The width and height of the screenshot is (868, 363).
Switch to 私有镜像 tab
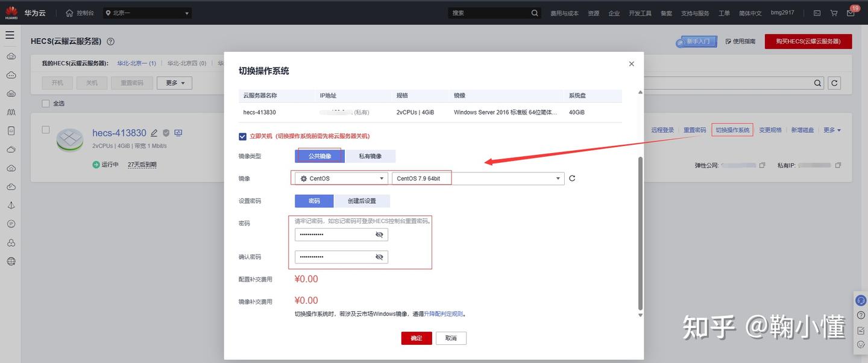pos(371,156)
